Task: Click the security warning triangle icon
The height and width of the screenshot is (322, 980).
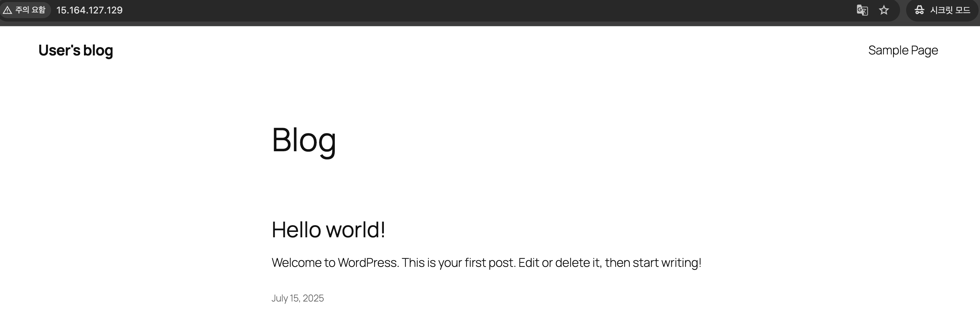Action: point(7,10)
